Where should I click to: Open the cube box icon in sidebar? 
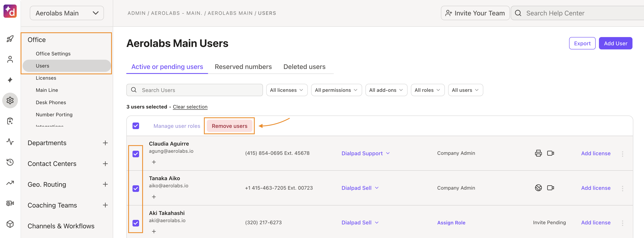click(10, 224)
